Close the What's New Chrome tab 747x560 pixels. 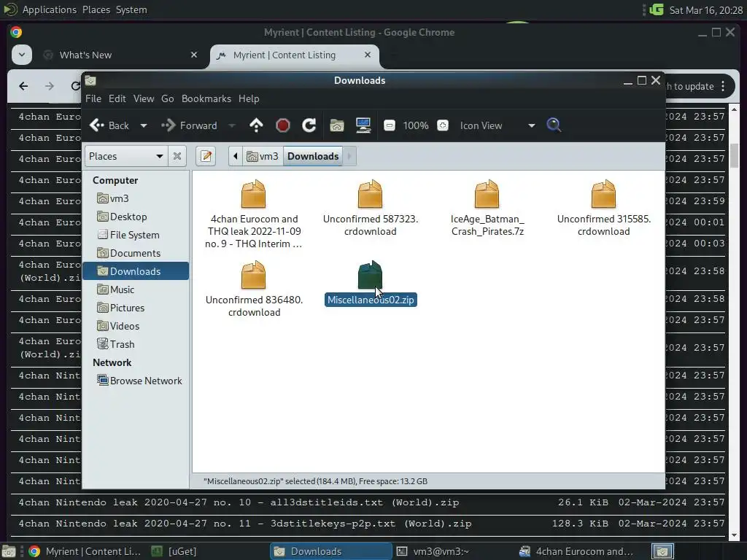pyautogui.click(x=194, y=55)
